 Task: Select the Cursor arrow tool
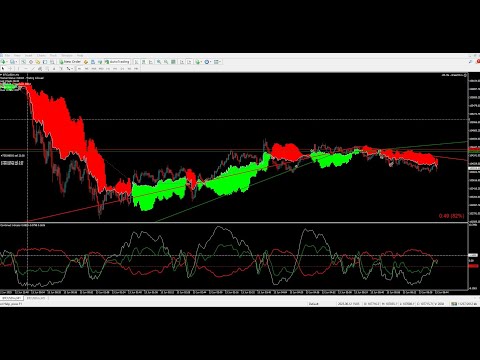coord(3,68)
